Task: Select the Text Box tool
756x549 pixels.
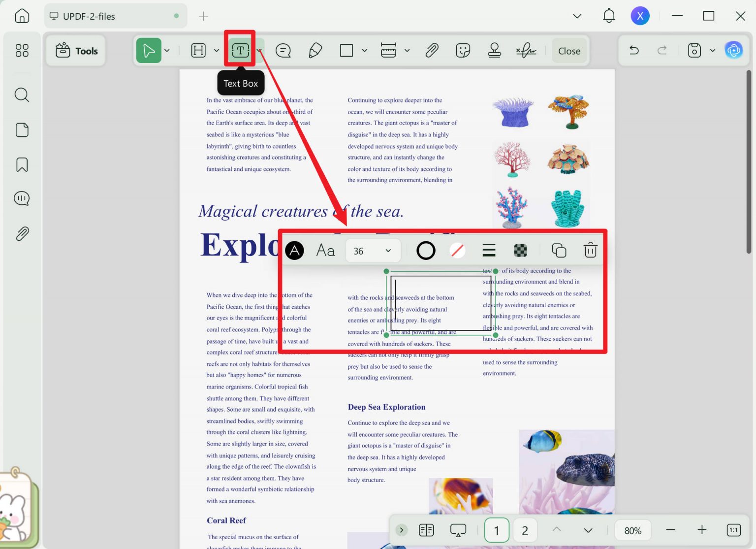Action: (240, 50)
